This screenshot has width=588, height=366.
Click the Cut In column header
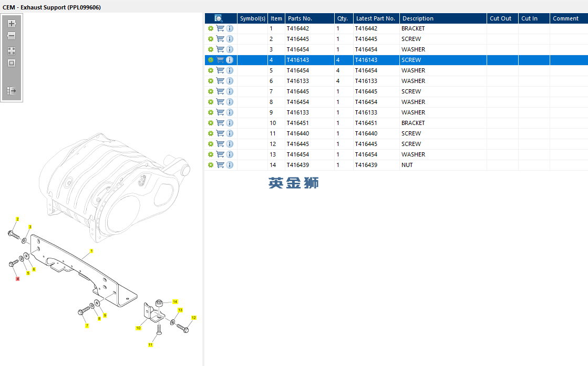(x=534, y=18)
